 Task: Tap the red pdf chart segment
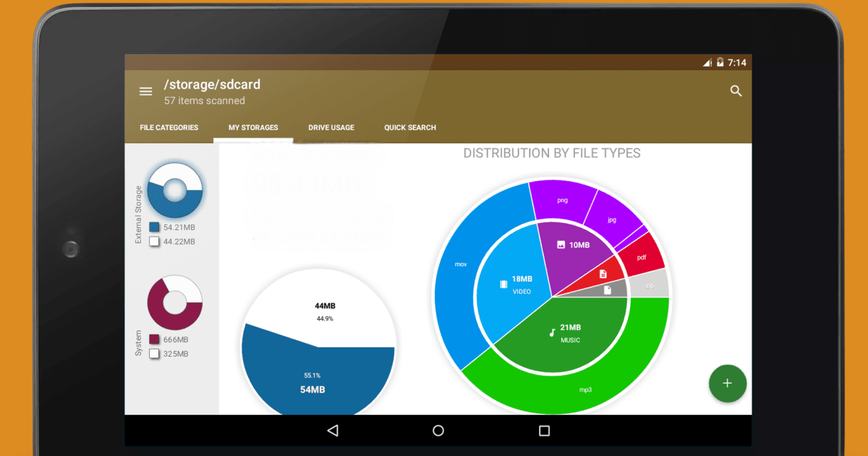[x=642, y=257]
